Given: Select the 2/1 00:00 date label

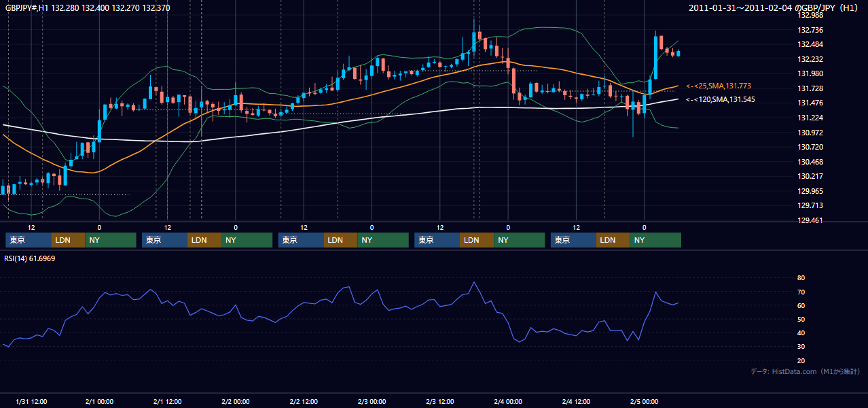Looking at the screenshot, I should tap(99, 401).
